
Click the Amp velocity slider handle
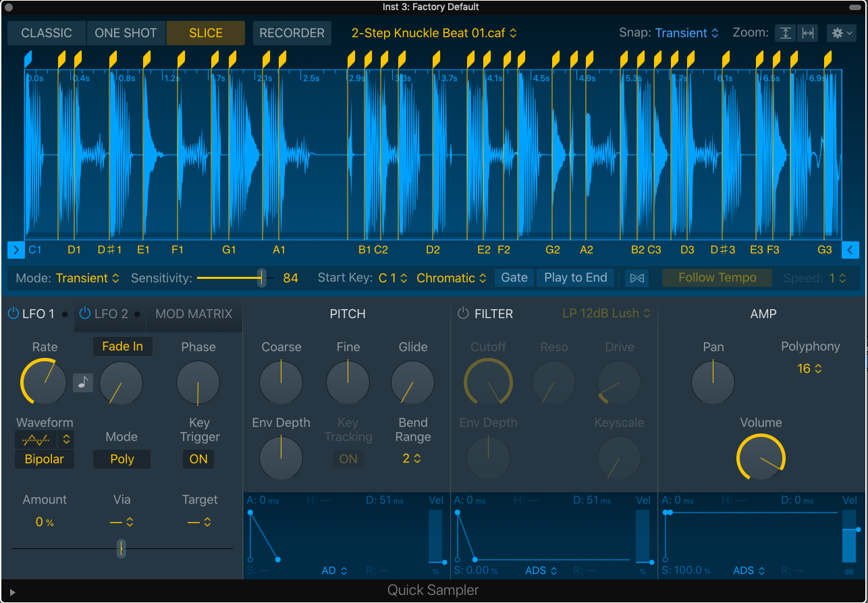point(859,529)
